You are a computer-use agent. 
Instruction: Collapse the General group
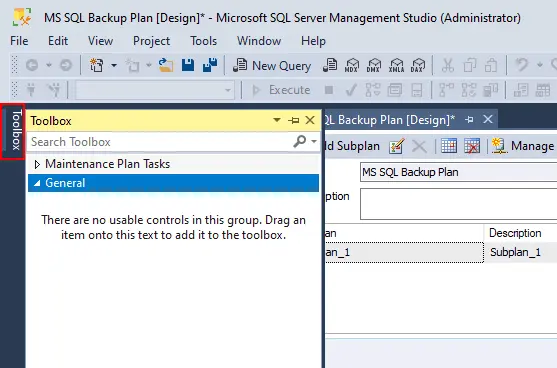(x=37, y=183)
